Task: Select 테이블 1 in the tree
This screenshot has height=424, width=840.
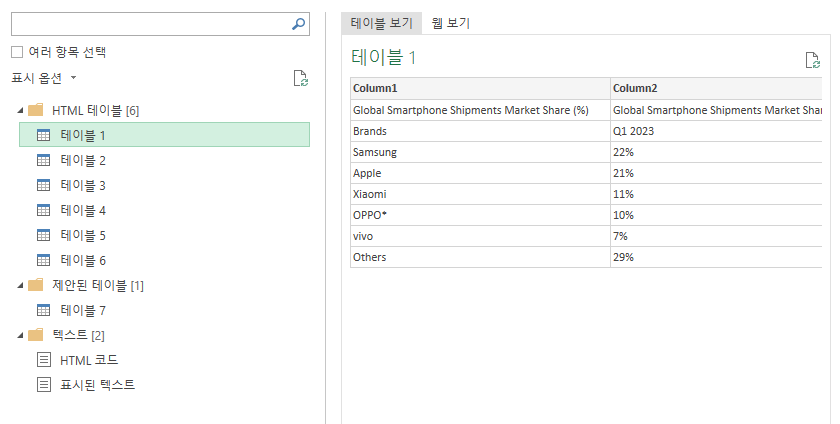Action: click(x=164, y=135)
